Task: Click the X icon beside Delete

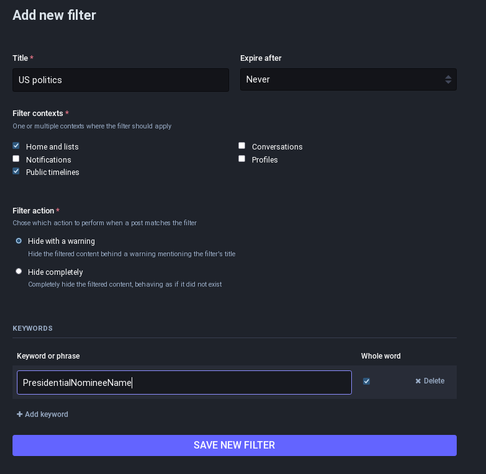Action: coord(418,381)
